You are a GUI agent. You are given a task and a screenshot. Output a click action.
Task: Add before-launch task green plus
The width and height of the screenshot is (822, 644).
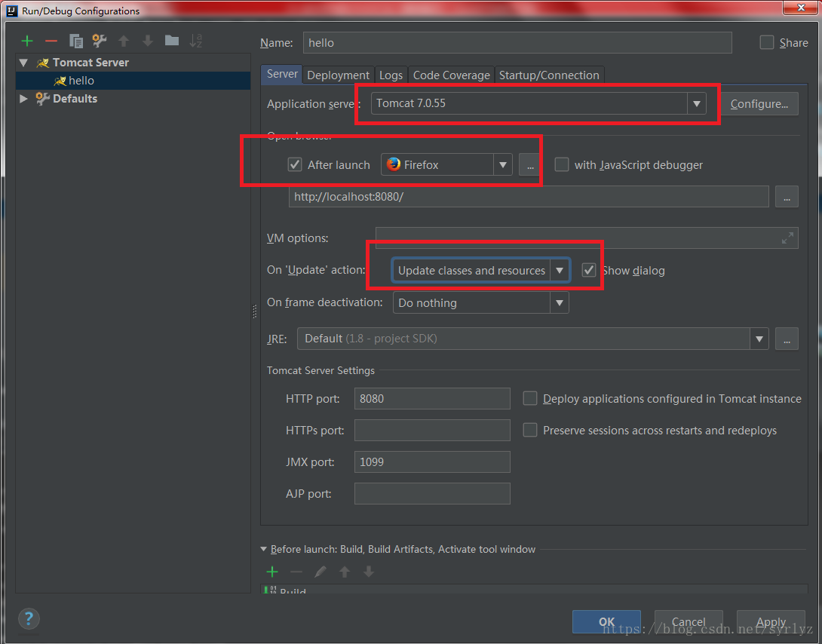tap(272, 572)
